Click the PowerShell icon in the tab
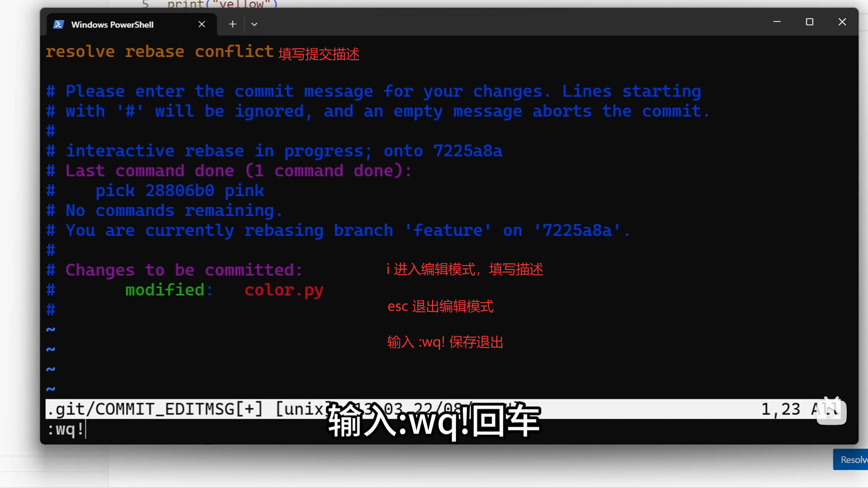The image size is (868, 488). coord(59,24)
